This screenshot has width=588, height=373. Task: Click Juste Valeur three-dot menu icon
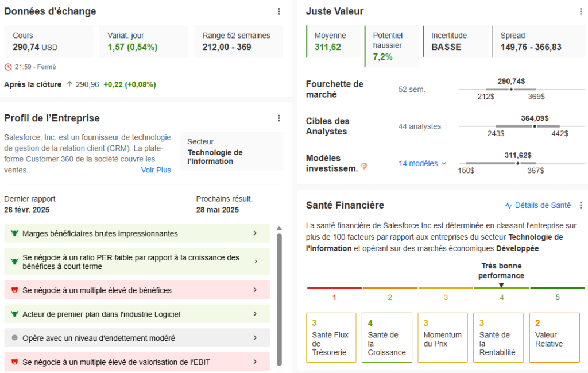(581, 11)
